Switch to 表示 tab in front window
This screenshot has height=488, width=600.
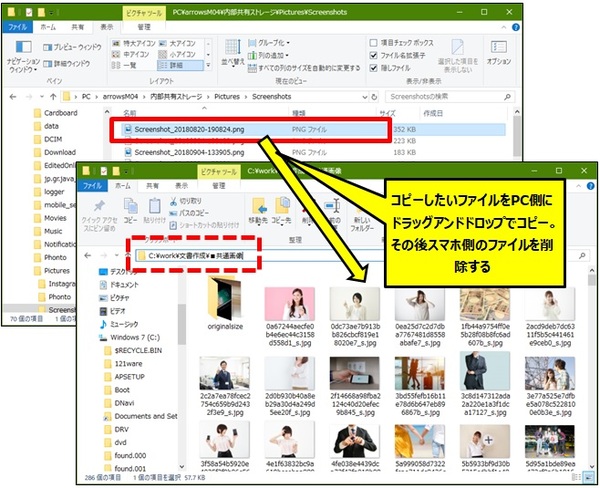pos(181,186)
